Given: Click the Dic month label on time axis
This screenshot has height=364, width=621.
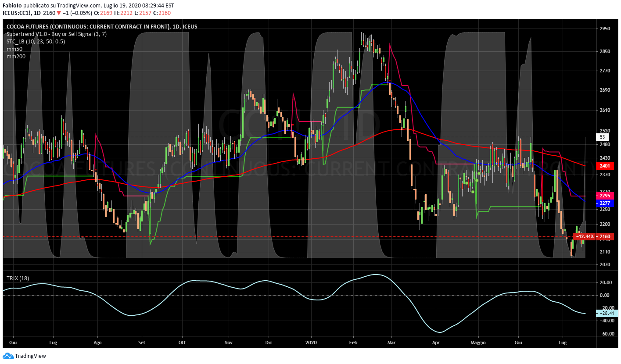Looking at the screenshot, I should (x=269, y=342).
